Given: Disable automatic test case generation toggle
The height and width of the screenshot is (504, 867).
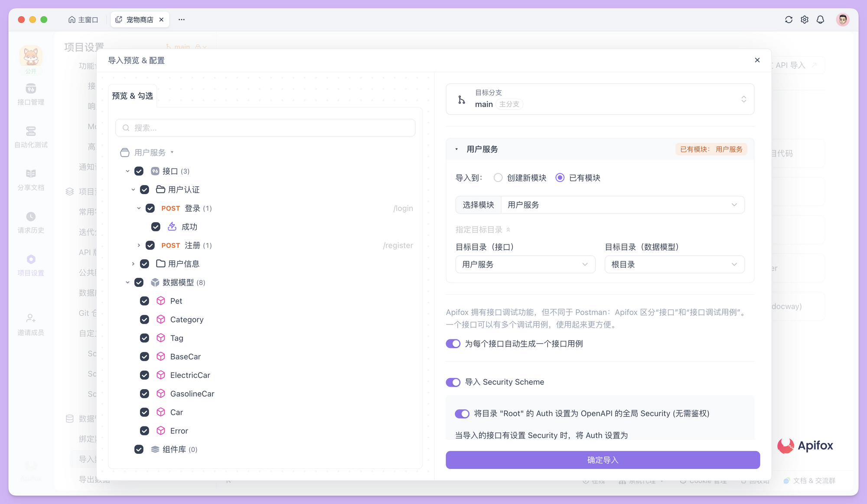Looking at the screenshot, I should [x=453, y=343].
